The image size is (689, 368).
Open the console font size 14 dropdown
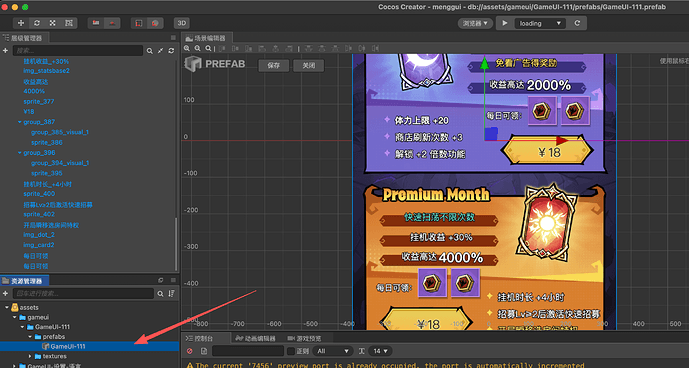(381, 351)
